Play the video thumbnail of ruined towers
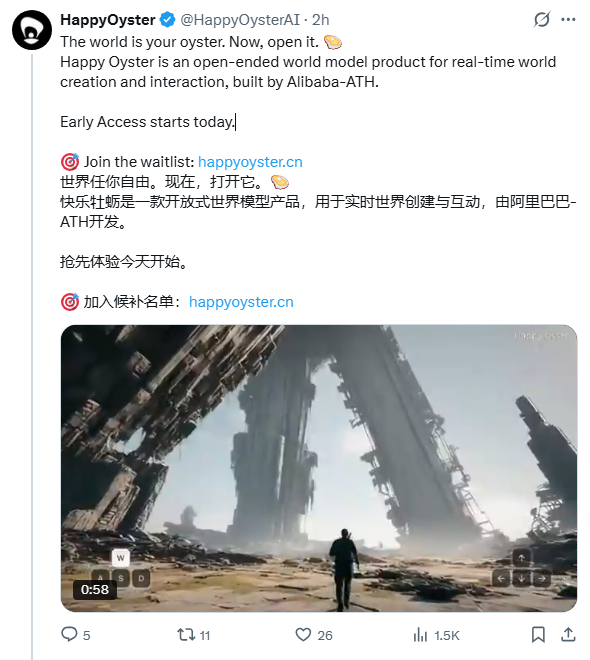This screenshot has width=590, height=660. pyautogui.click(x=319, y=468)
